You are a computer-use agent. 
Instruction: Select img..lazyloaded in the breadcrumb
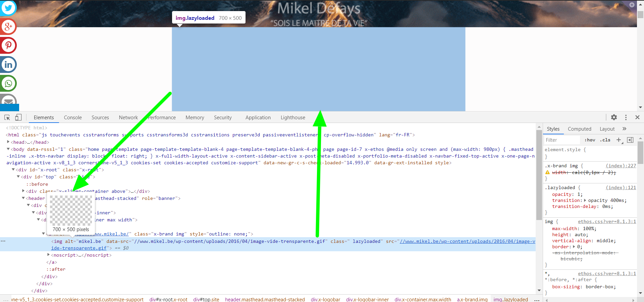coord(511,299)
